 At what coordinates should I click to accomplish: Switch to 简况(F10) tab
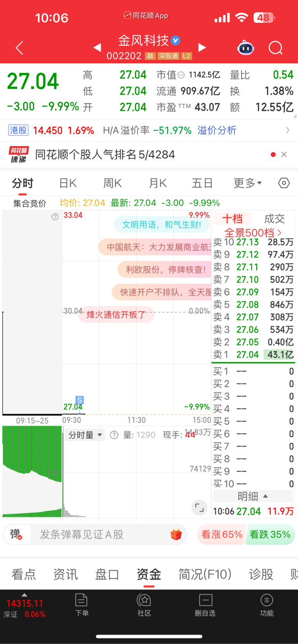(x=205, y=574)
